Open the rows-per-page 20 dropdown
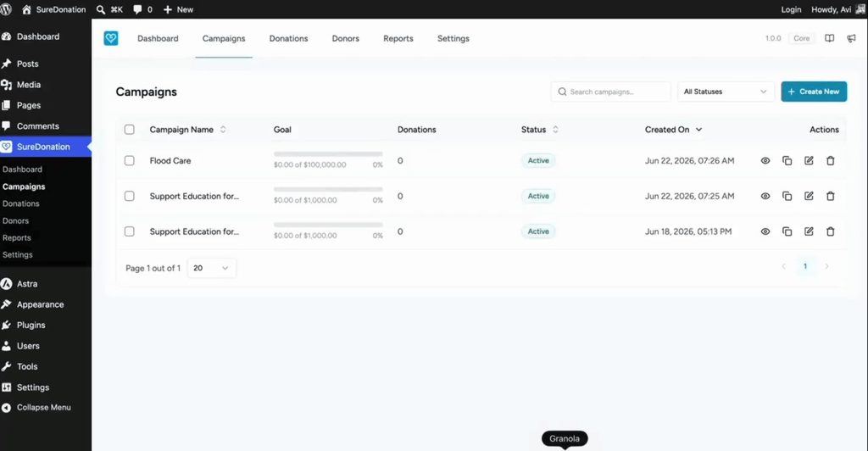Image resolution: width=868 pixels, height=451 pixels. click(x=211, y=268)
